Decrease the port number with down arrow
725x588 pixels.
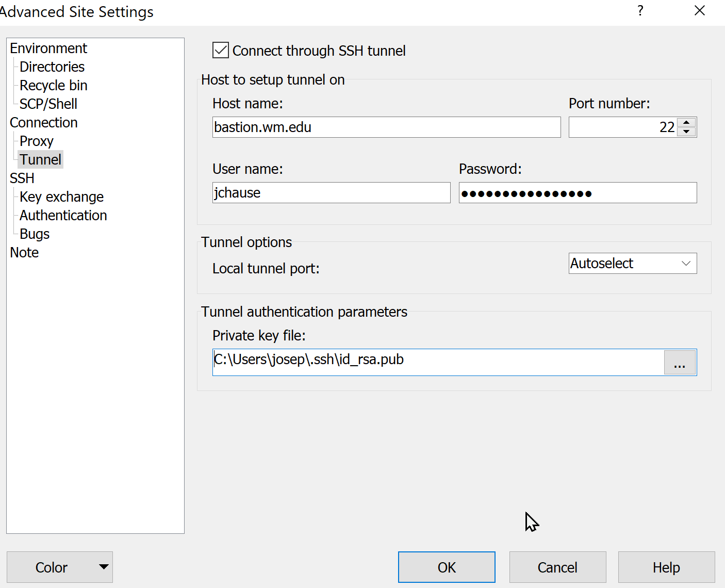(686, 132)
